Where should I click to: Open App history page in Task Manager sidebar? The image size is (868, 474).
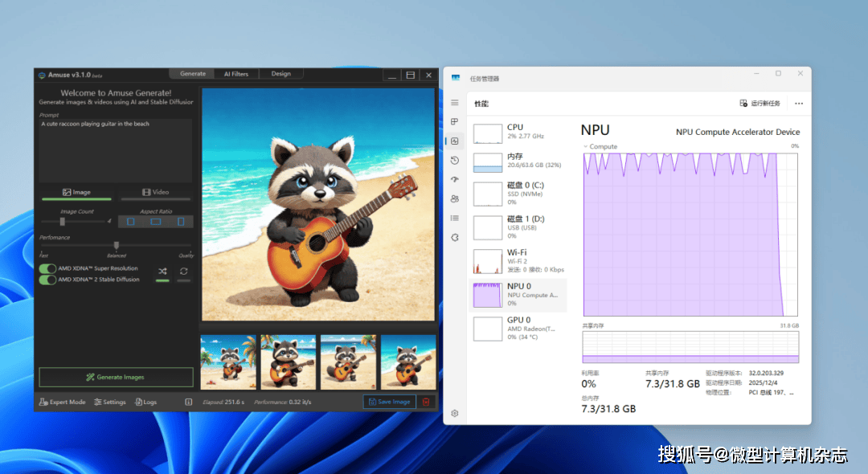click(x=455, y=161)
